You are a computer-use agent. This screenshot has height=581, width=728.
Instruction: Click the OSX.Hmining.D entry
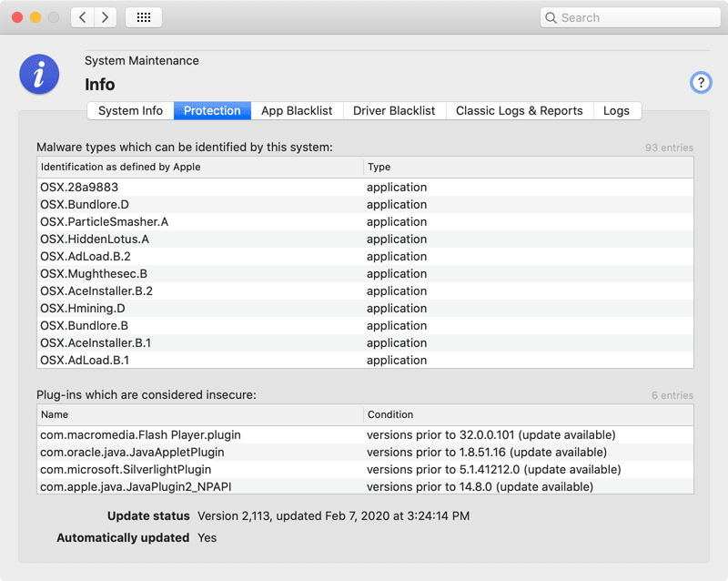point(366,308)
